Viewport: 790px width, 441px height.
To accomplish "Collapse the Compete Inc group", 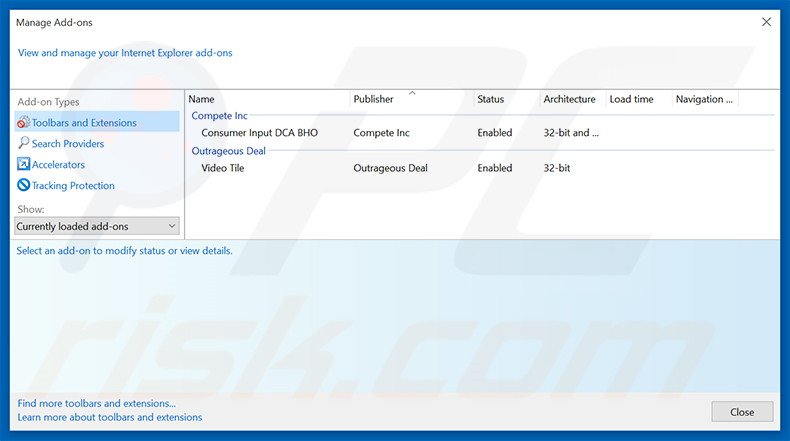I will (219, 116).
